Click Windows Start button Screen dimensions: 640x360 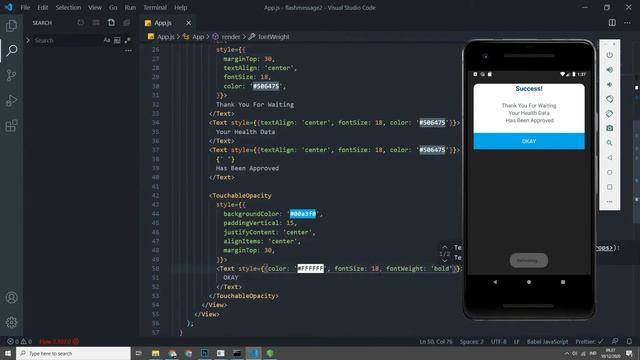8,353
